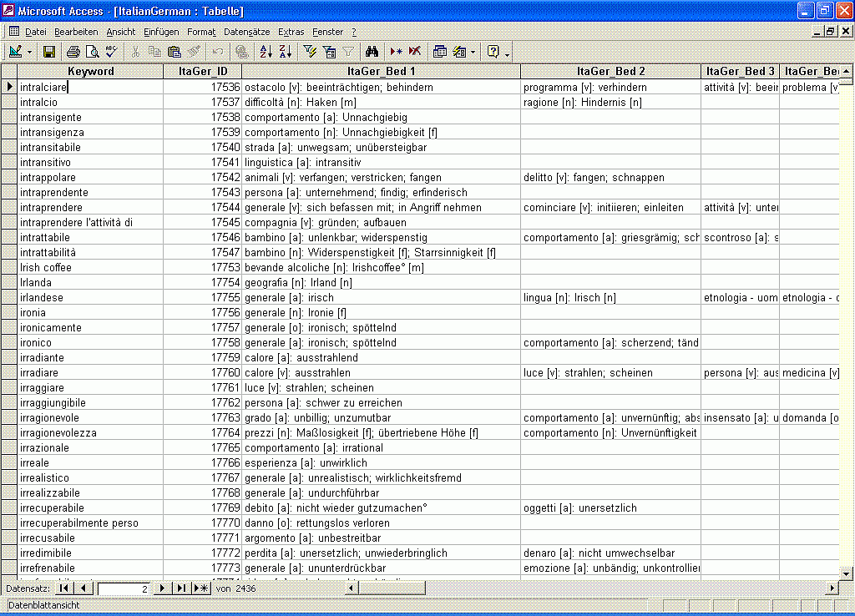Select the Format Painter brush icon

point(194,52)
